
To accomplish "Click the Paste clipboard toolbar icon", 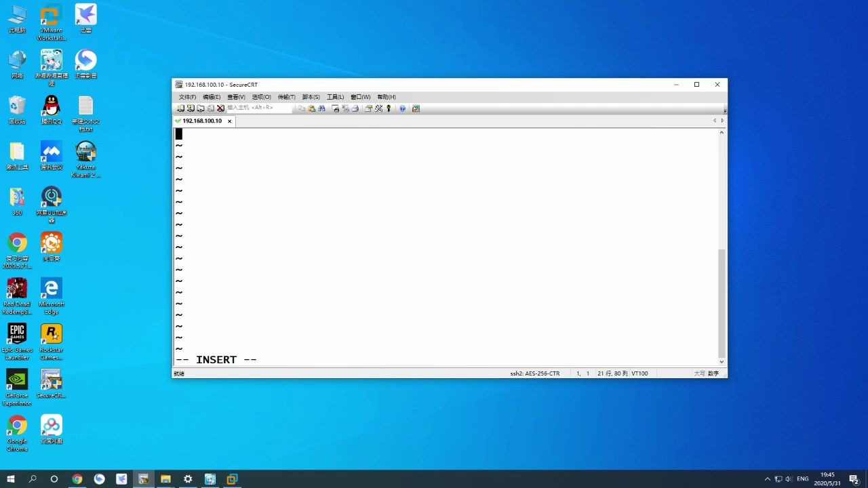I will [312, 108].
